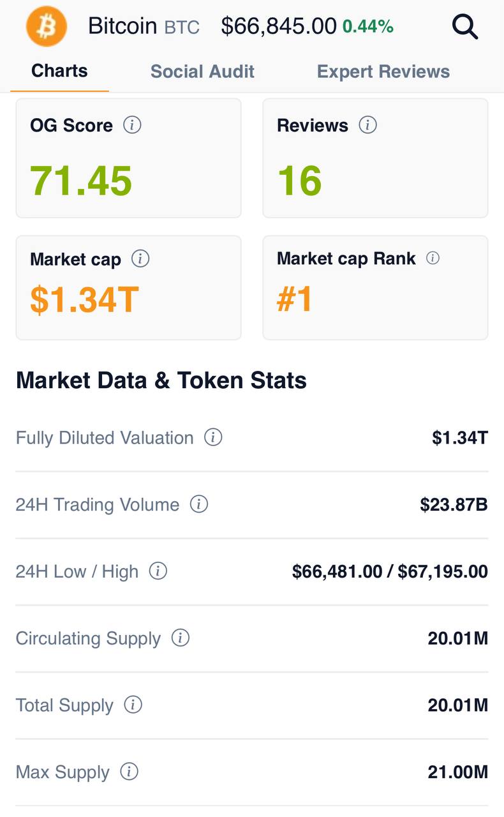The height and width of the screenshot is (817, 504).
Task: Click the OG Score value 71.45
Action: (81, 181)
